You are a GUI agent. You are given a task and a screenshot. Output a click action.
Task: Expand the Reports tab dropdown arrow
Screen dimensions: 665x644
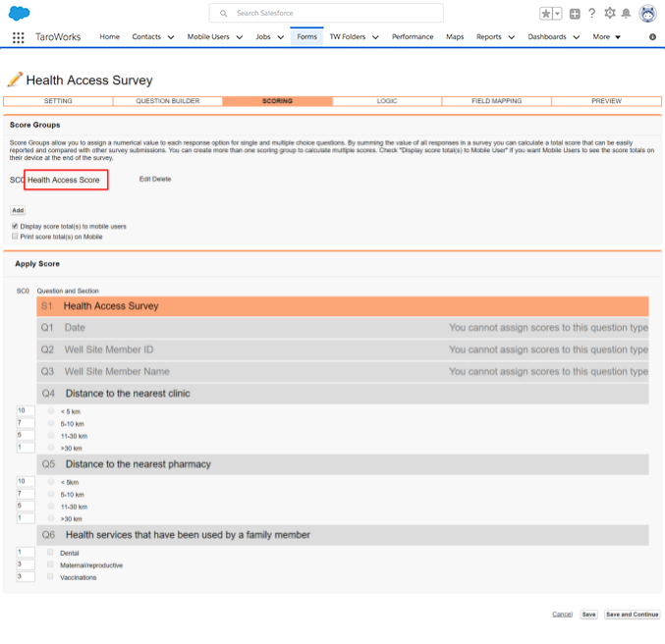point(512,37)
